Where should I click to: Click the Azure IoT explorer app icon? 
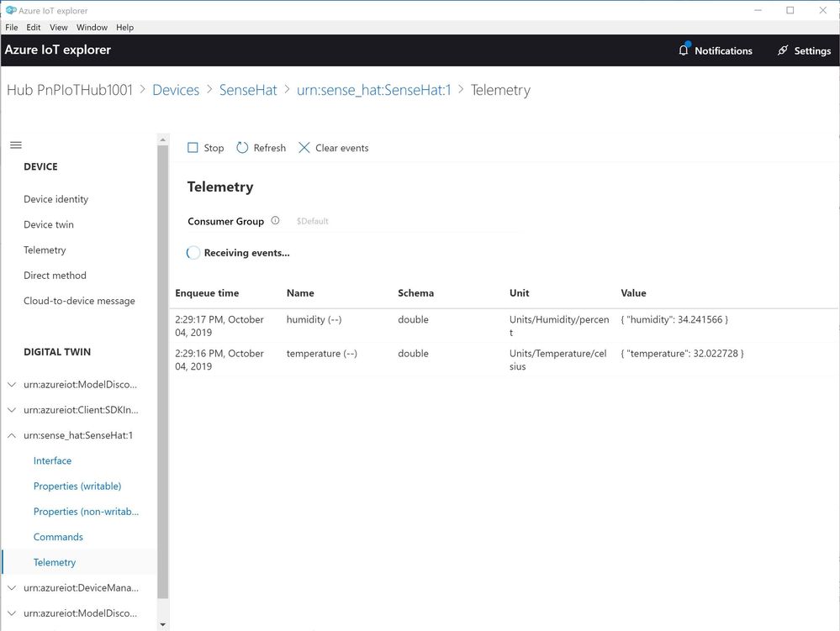pos(11,10)
